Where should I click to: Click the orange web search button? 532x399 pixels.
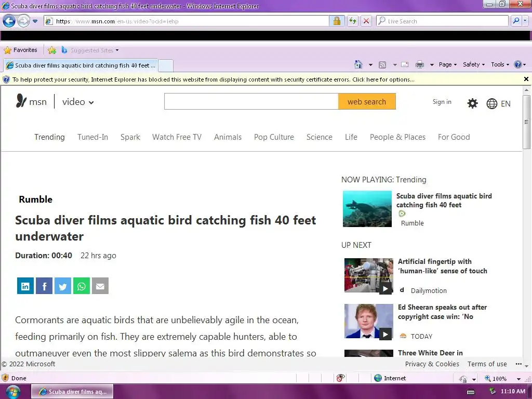pos(367,101)
